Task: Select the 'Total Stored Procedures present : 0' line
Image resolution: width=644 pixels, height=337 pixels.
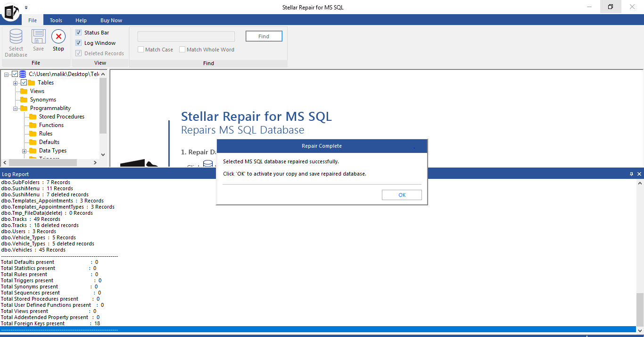Action: click(50, 299)
